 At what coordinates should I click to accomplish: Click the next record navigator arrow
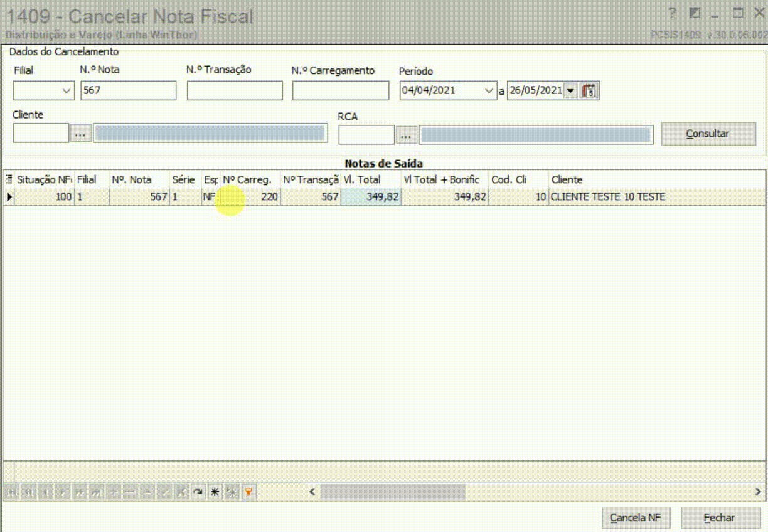[x=62, y=492]
